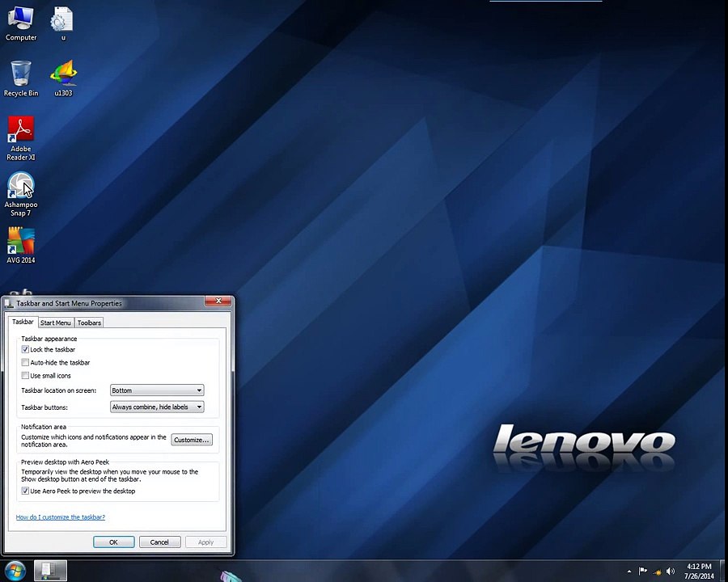Confirm the dialog with OK
Image resolution: width=728 pixels, height=582 pixels.
[114, 542]
